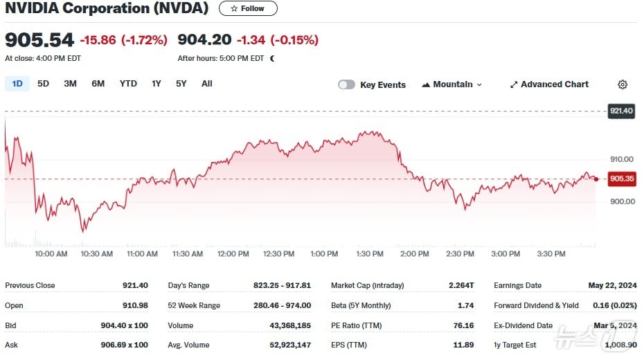Follow NVIDIA Corporation stock
644x360 pixels.
(x=248, y=9)
